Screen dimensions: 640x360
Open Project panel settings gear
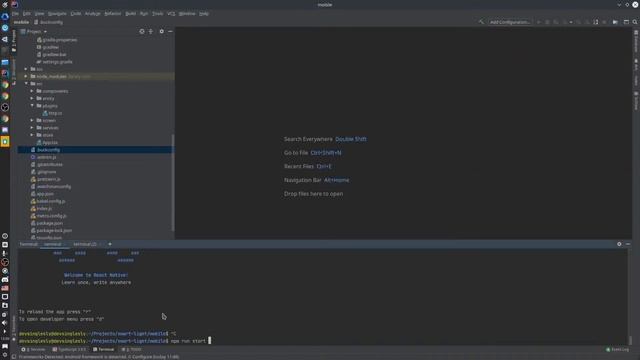coord(162,31)
